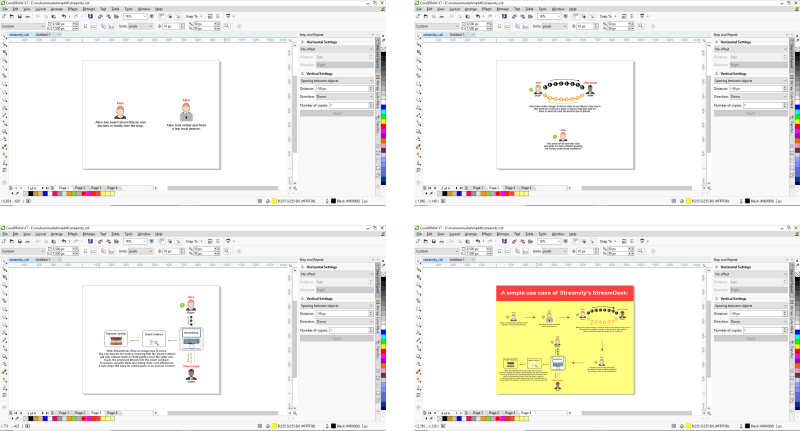Collapse Horizontal Settings in the bottom-left window
The width and height of the screenshot is (800, 431).
point(303,267)
